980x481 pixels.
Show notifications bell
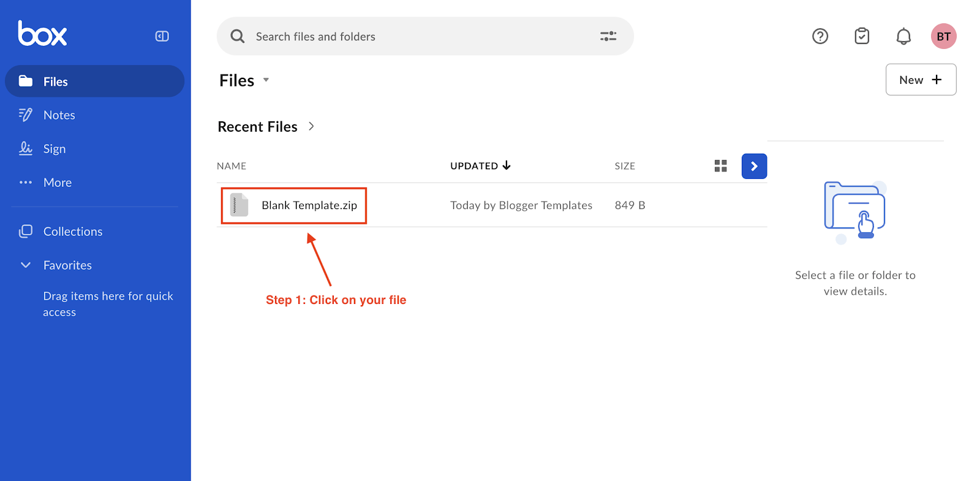coord(903,36)
